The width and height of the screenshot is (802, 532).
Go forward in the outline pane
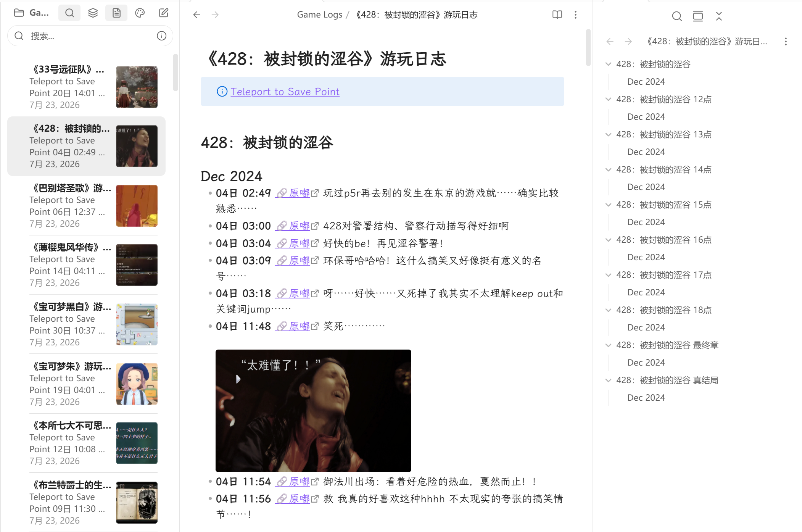pos(628,42)
